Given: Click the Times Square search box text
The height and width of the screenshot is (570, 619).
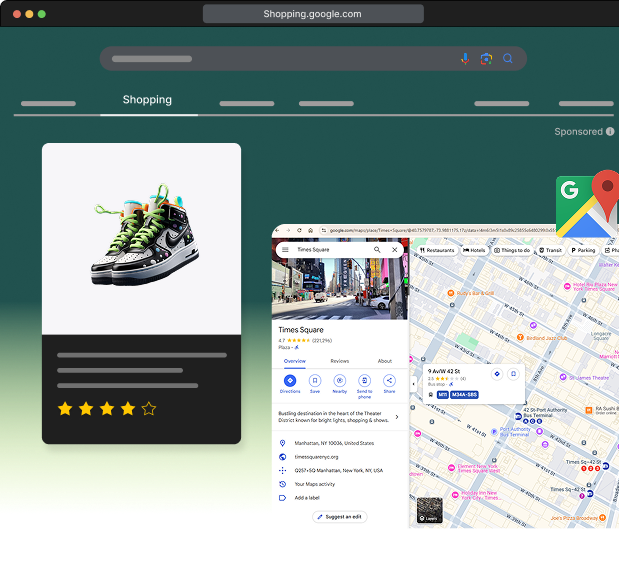Looking at the screenshot, I should (x=313, y=249).
